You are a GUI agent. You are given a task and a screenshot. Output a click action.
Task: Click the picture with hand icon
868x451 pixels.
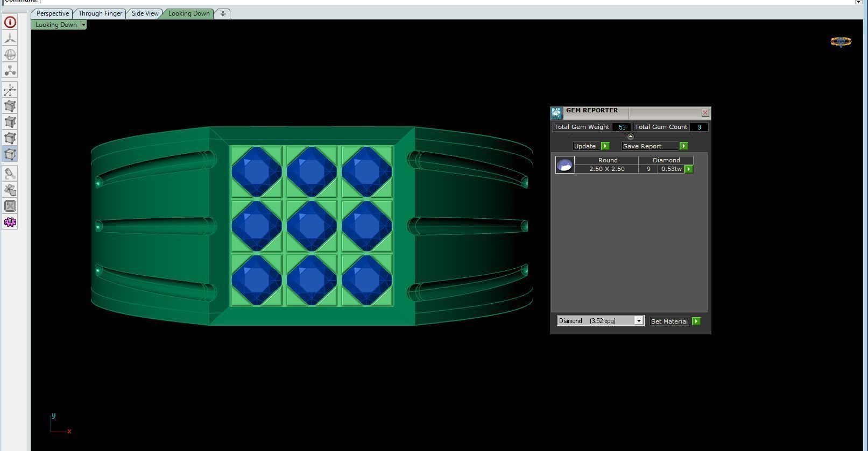[10, 190]
